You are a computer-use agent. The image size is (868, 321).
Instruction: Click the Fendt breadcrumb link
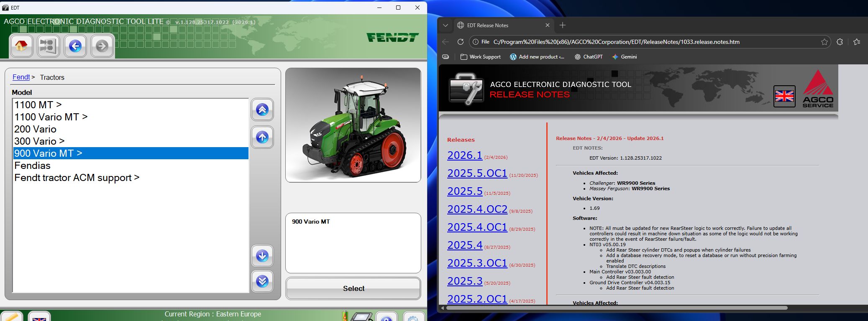pyautogui.click(x=21, y=77)
